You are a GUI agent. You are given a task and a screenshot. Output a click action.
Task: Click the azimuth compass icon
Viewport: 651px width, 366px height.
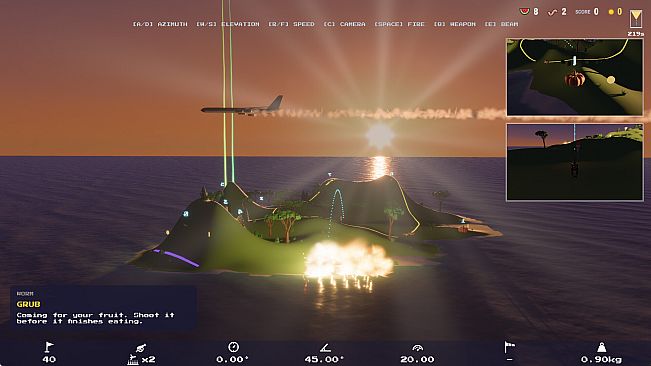coord(233,347)
